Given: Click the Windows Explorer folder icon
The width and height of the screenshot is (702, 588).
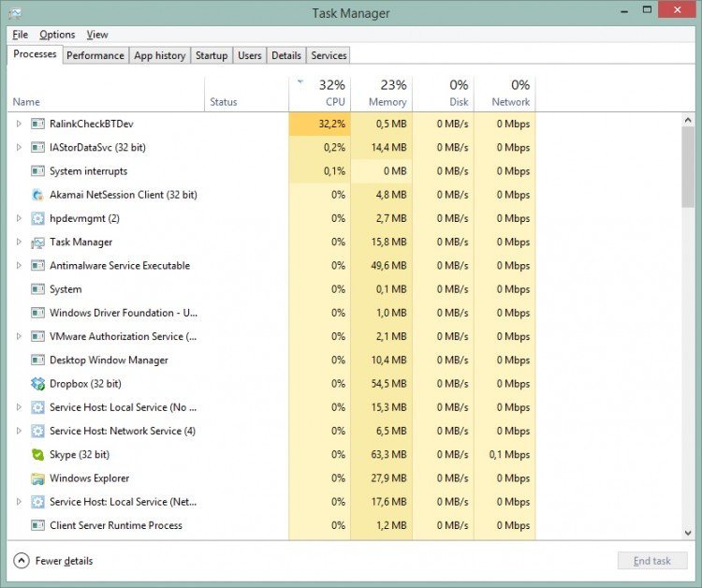Looking at the screenshot, I should (x=37, y=478).
